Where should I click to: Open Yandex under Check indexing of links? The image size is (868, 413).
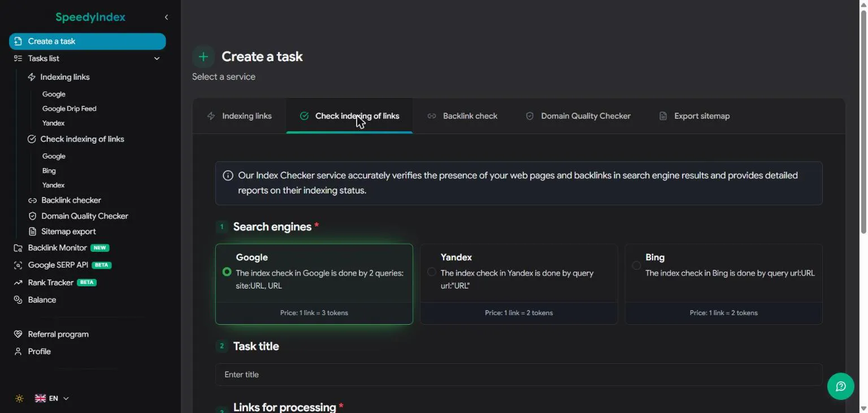tap(54, 186)
